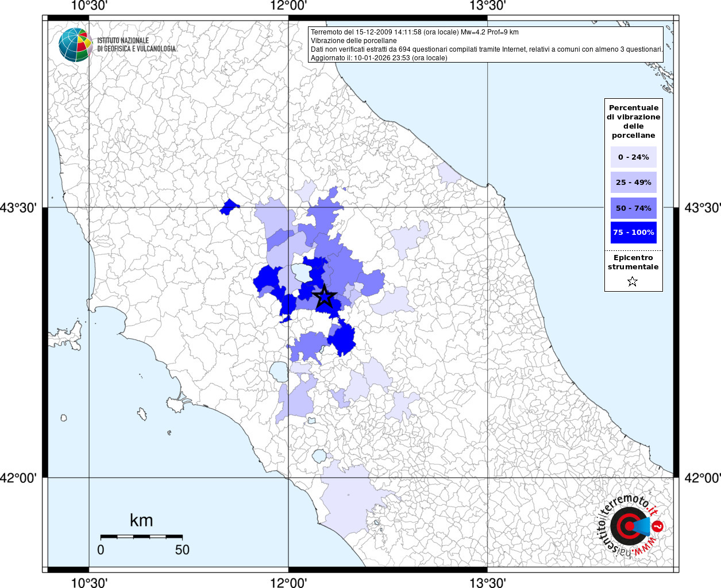Click the 'Epicentro strumentale' legend label
The image size is (721, 588).
[x=633, y=262]
